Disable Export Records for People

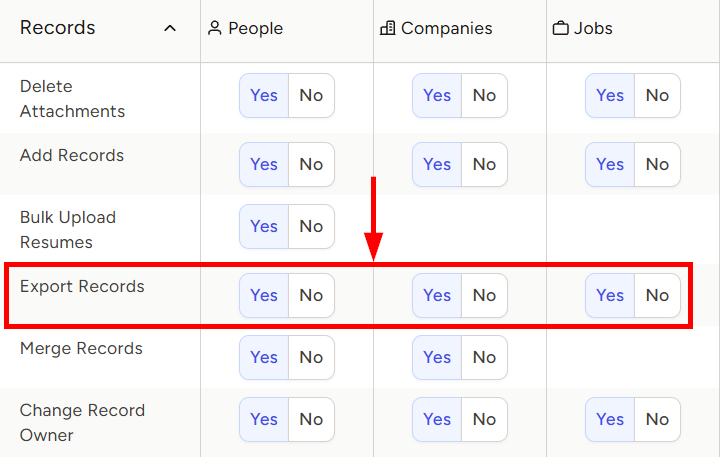(x=311, y=295)
